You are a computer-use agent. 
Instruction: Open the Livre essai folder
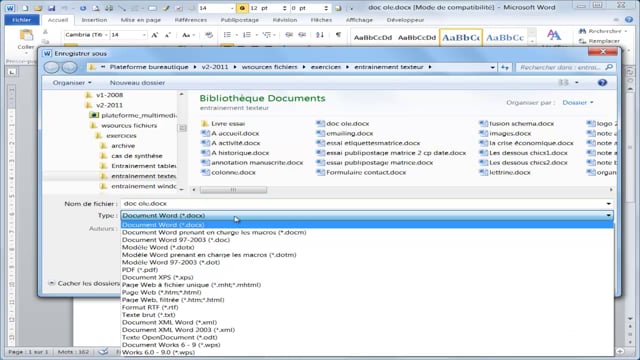[x=223, y=124]
